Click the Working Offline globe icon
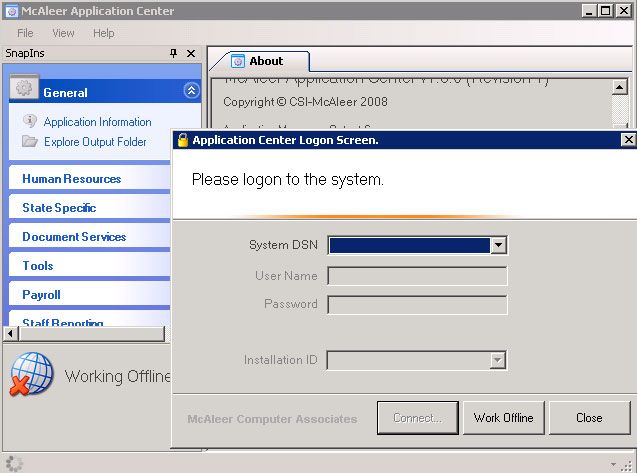Viewport: 637px width, 473px height. pos(31,374)
